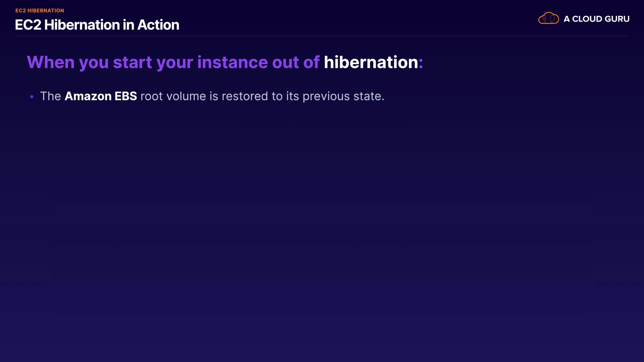Click the word "CLOUD" beside the logo
Image resolution: width=644 pixels, height=362 pixels.
[587, 19]
